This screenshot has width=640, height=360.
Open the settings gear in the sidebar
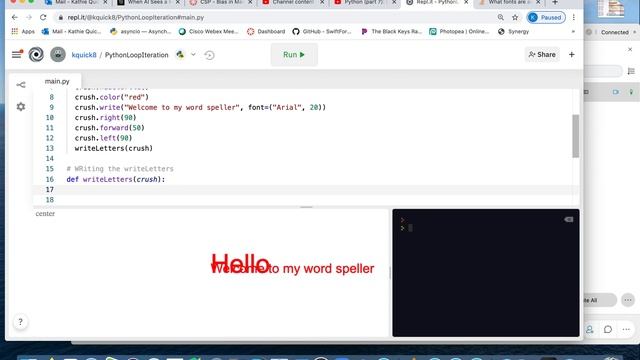(21, 107)
